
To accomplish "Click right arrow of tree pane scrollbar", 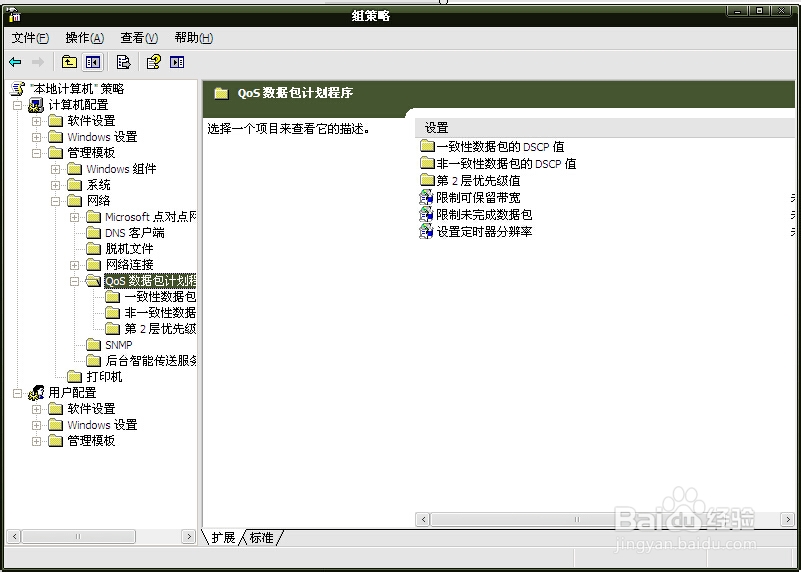I will click(x=189, y=536).
